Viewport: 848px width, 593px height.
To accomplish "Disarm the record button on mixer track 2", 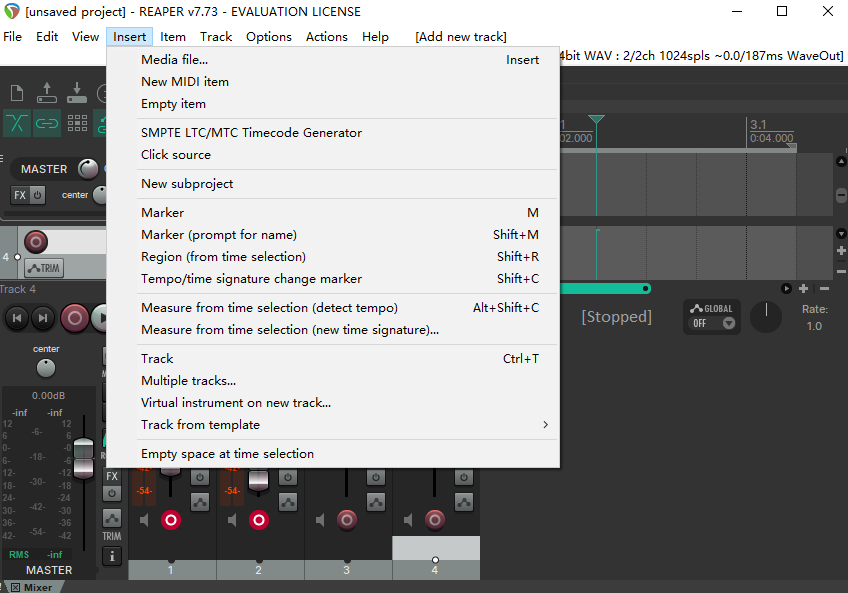I will coord(259,520).
